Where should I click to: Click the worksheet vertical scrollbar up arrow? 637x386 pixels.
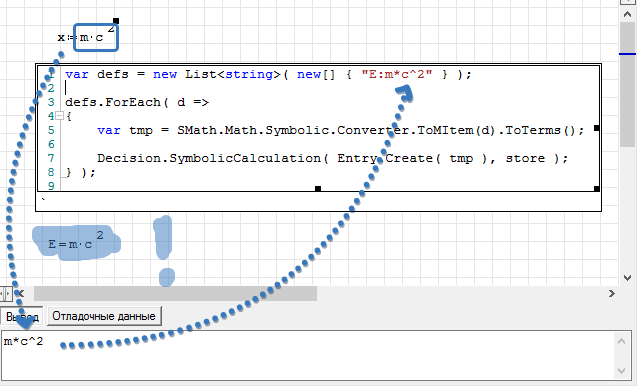627,14
